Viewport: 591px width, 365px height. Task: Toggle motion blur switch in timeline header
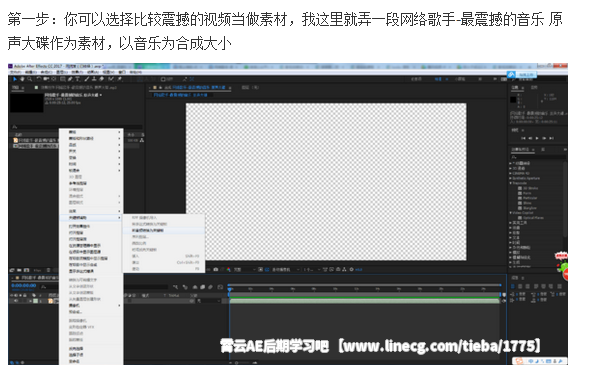click(x=211, y=287)
